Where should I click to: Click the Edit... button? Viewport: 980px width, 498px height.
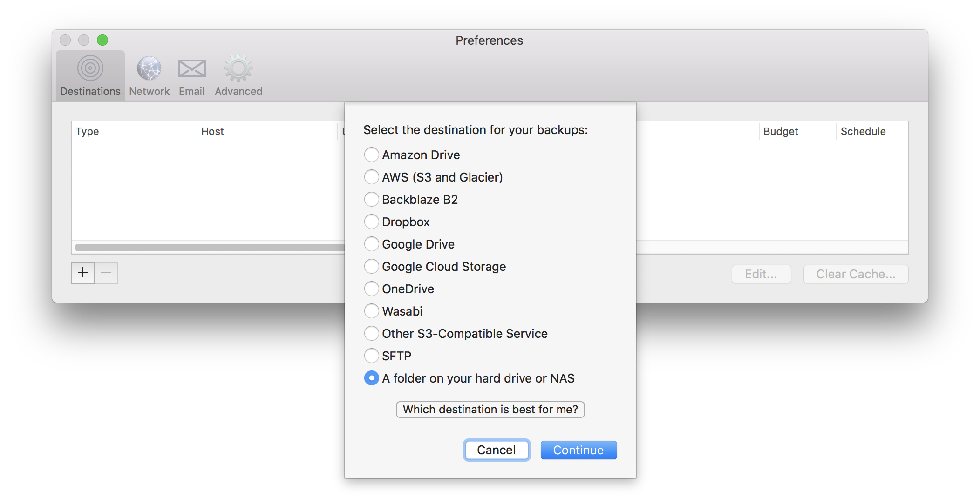pos(761,274)
